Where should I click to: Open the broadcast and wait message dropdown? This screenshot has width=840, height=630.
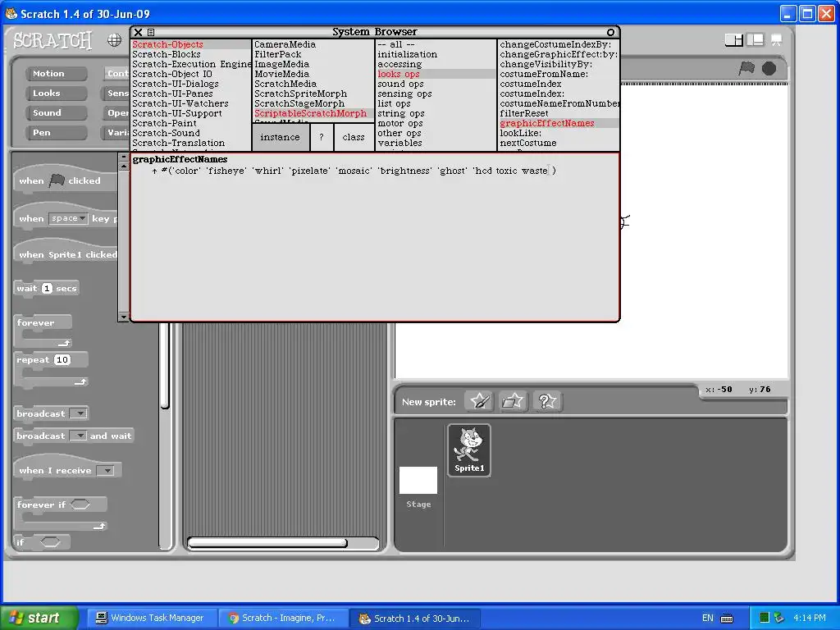coord(79,436)
